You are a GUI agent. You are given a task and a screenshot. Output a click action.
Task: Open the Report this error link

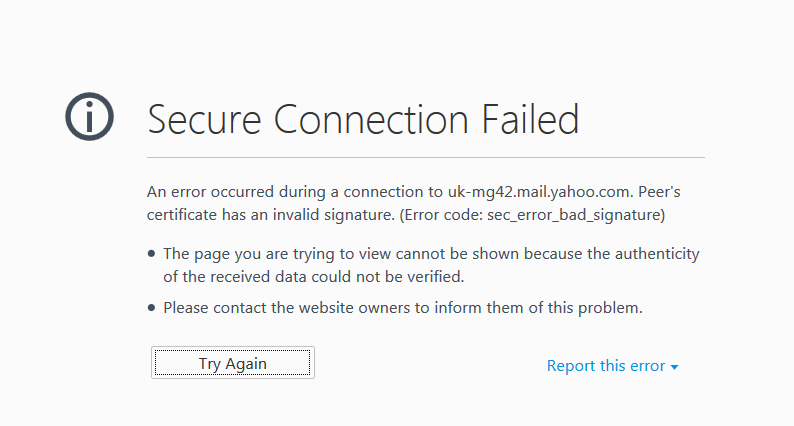(606, 366)
